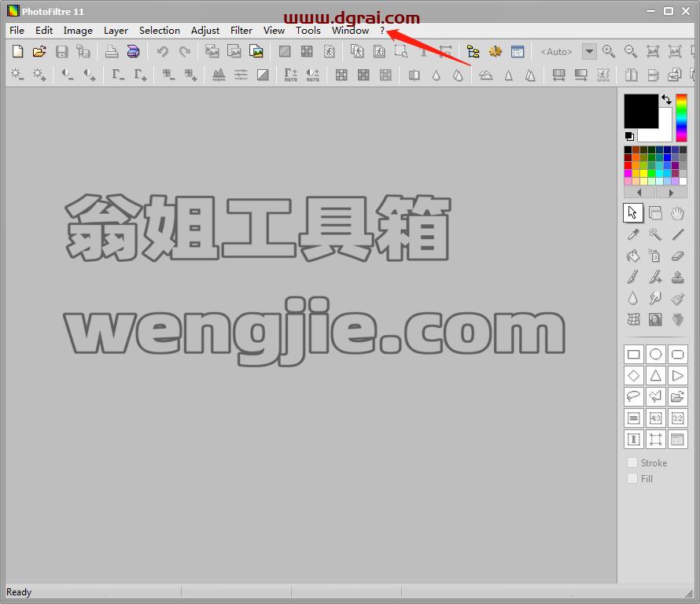This screenshot has width=700, height=604.
Task: Choose the Ellipse selection shape
Action: point(655,355)
